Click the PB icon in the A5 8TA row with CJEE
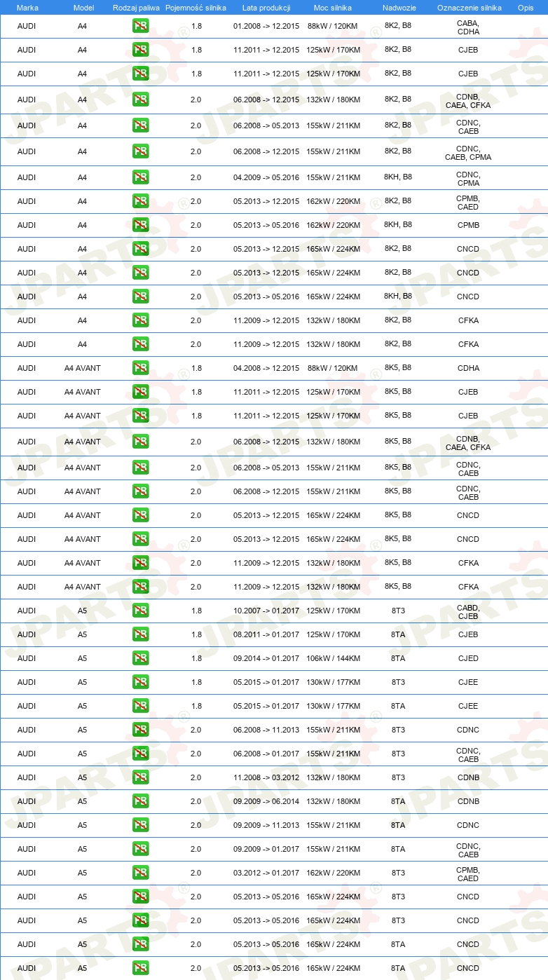 [x=140, y=706]
